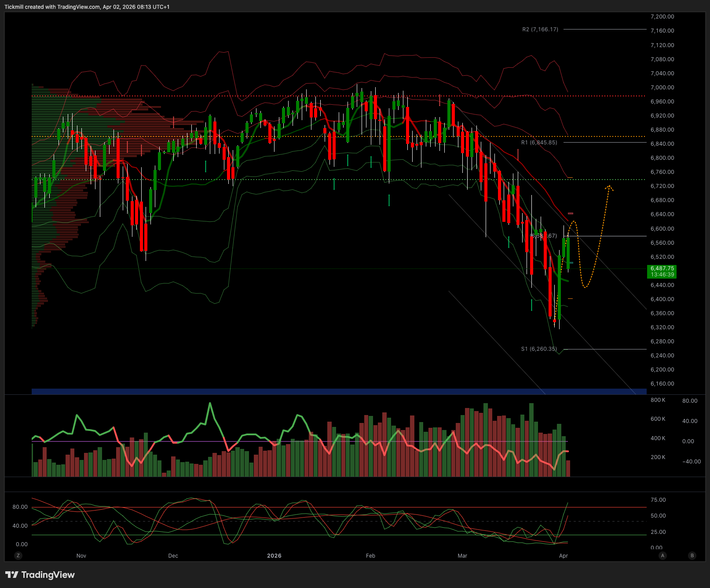Click the TradingView logo icon
The width and height of the screenshot is (710, 588).
click(x=12, y=575)
